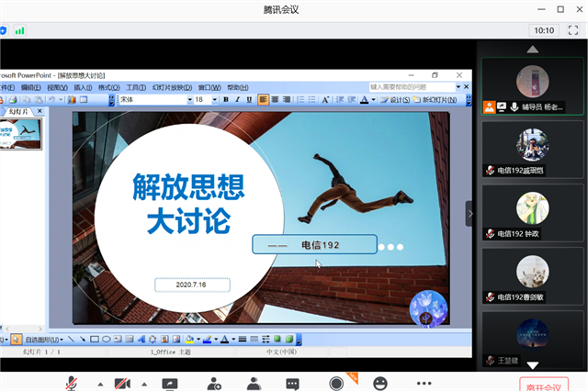Click the font color A swatch
Viewport: 588px width, 391px height.
(364, 99)
